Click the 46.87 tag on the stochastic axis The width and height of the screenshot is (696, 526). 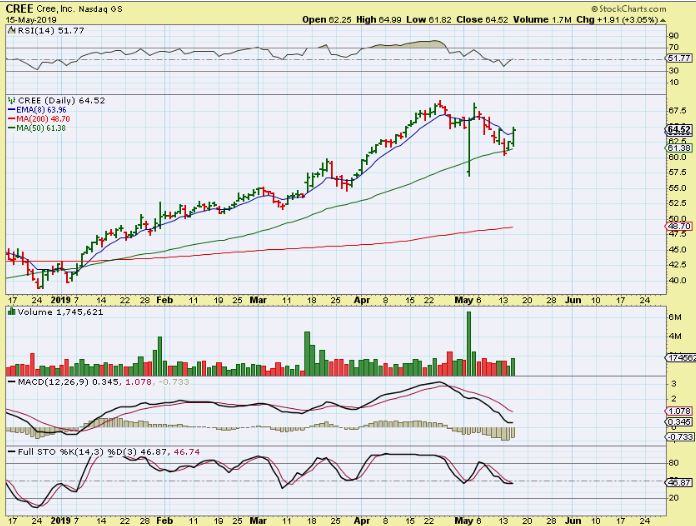(679, 483)
